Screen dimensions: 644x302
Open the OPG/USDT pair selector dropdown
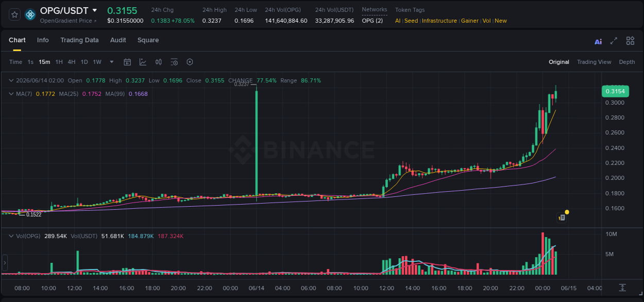[95, 10]
